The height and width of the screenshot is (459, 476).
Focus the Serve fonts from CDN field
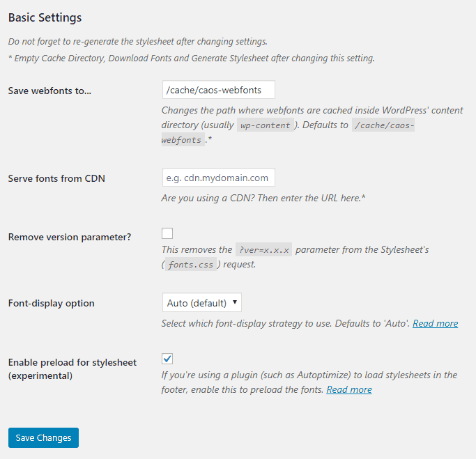coord(218,178)
